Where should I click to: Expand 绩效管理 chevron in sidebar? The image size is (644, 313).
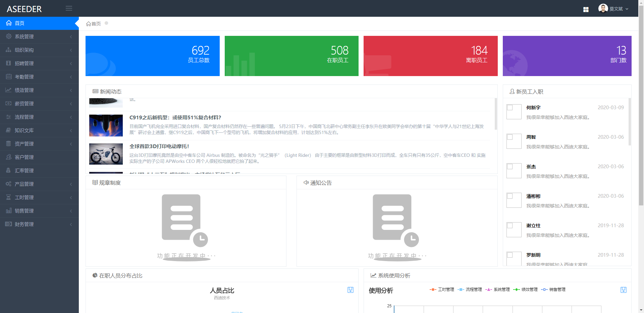click(x=71, y=90)
